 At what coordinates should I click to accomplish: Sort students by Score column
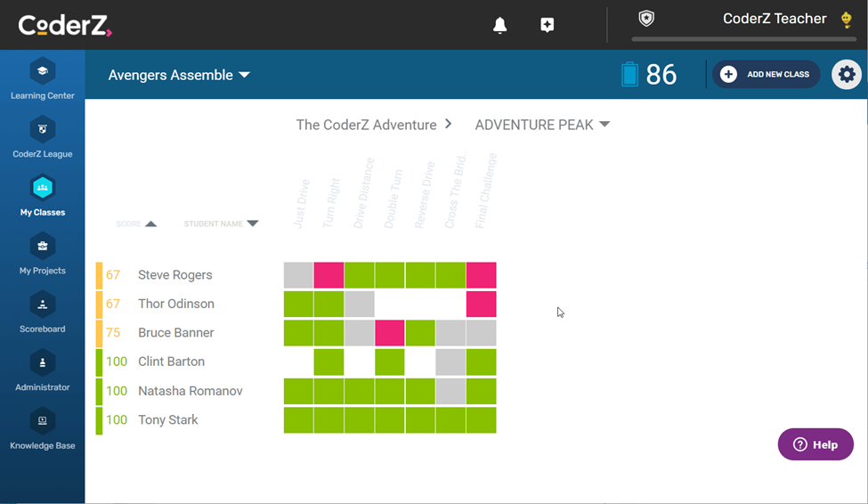coord(150,224)
